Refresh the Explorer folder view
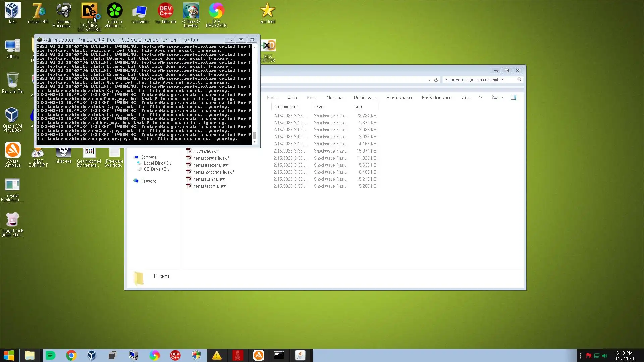 coord(436,80)
